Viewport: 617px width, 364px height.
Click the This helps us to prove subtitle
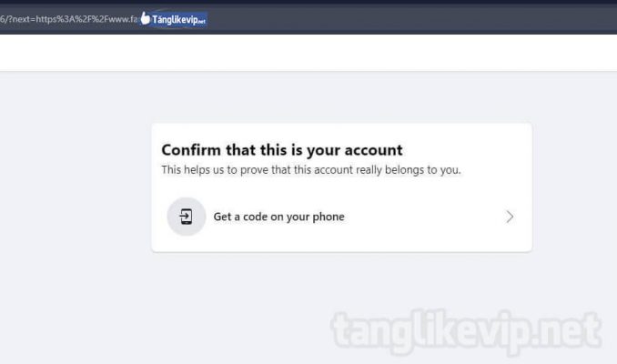[311, 170]
